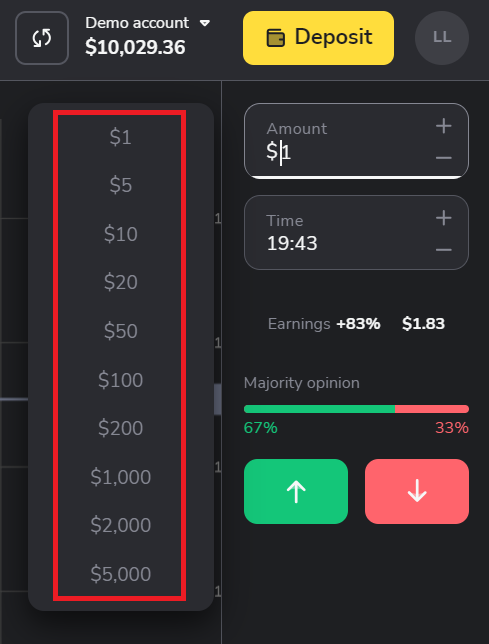Expand the Demo account dropdown arrow
The width and height of the screenshot is (489, 644).
(204, 23)
